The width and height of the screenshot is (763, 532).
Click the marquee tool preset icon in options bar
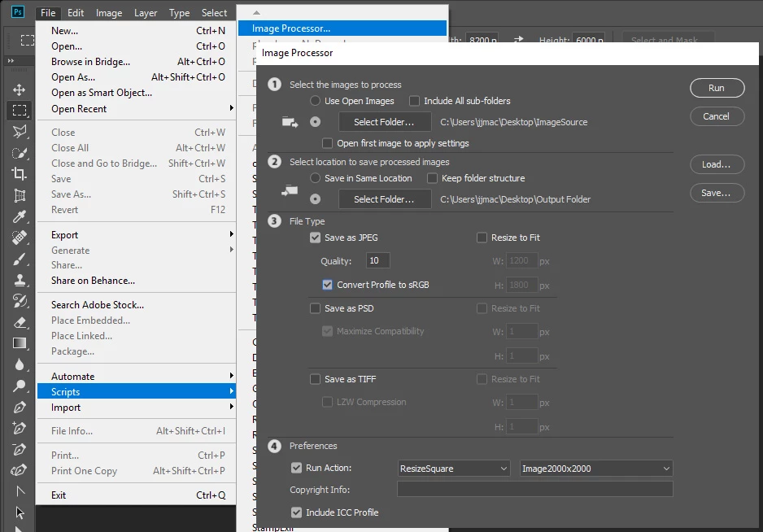(28, 40)
